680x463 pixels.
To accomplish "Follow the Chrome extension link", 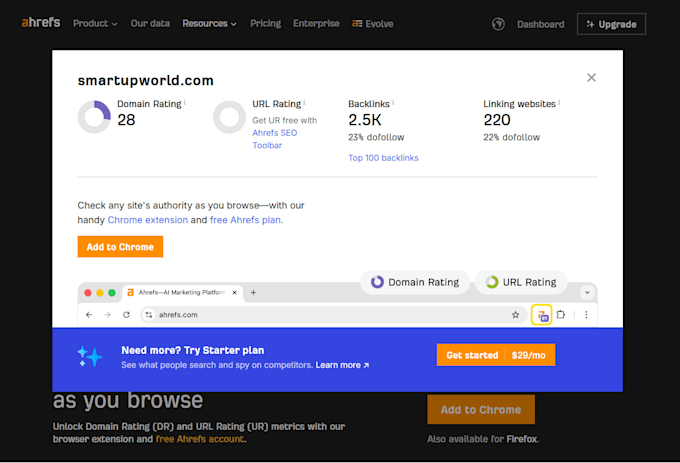I will point(147,220).
